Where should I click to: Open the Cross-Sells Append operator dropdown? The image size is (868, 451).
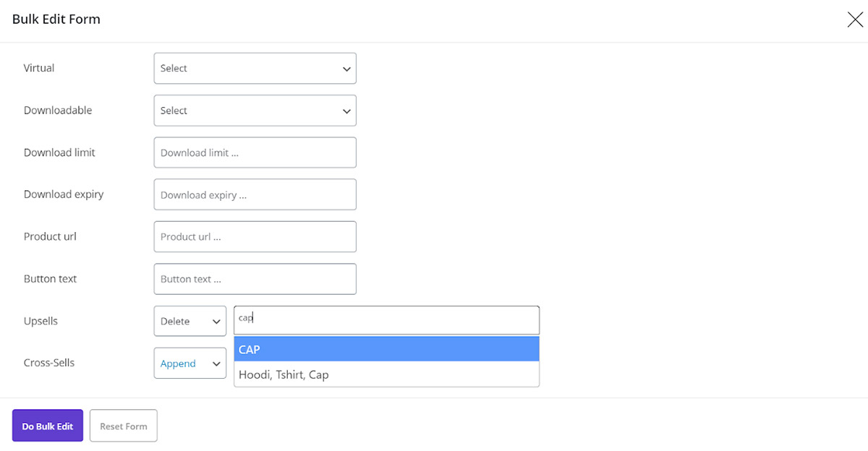pyautogui.click(x=190, y=364)
